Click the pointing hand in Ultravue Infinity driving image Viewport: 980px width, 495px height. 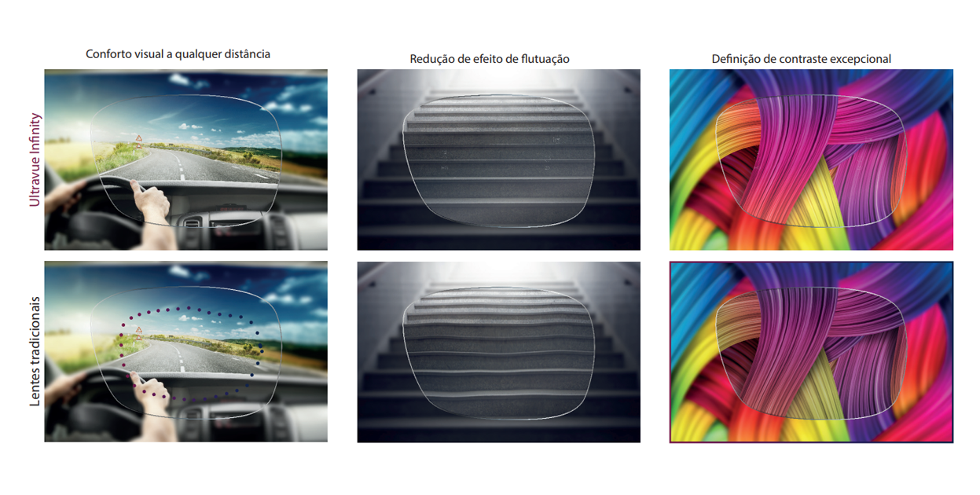click(152, 203)
